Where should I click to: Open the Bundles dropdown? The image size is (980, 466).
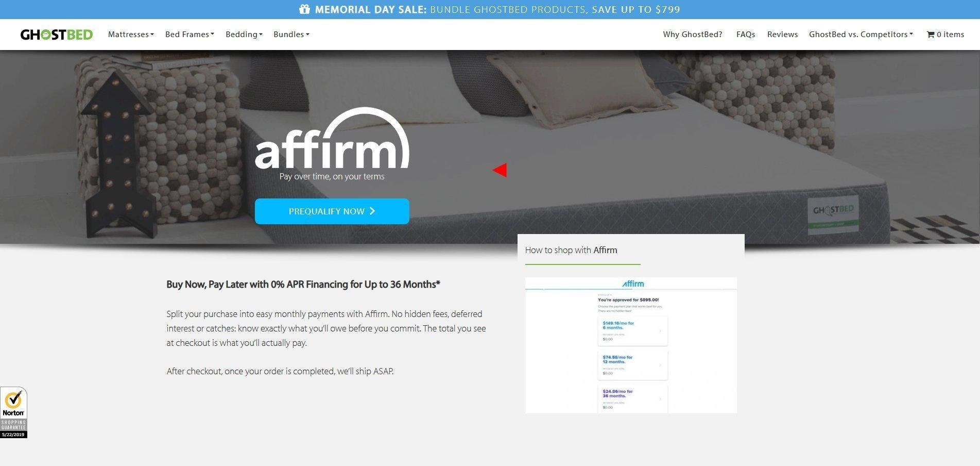pos(291,35)
